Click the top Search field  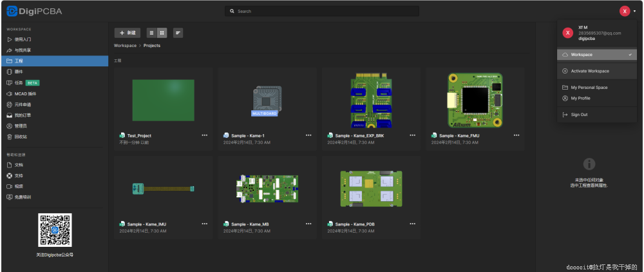(322, 11)
